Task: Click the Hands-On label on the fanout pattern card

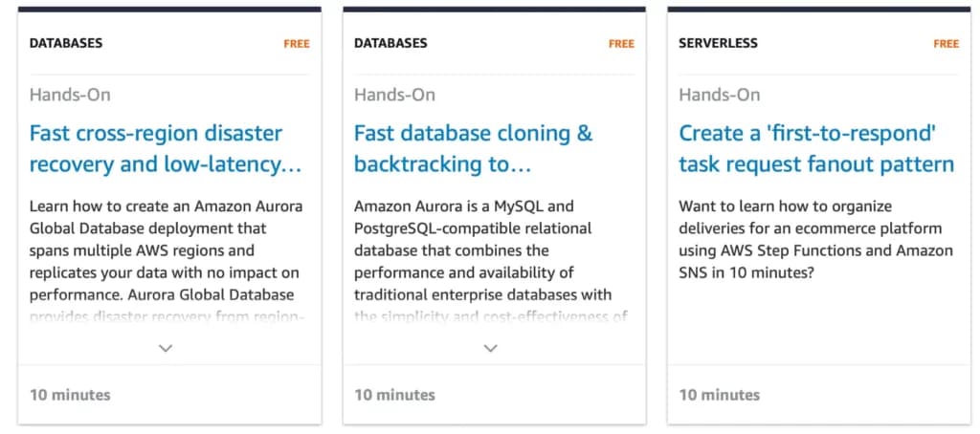Action: pyautogui.click(x=720, y=95)
